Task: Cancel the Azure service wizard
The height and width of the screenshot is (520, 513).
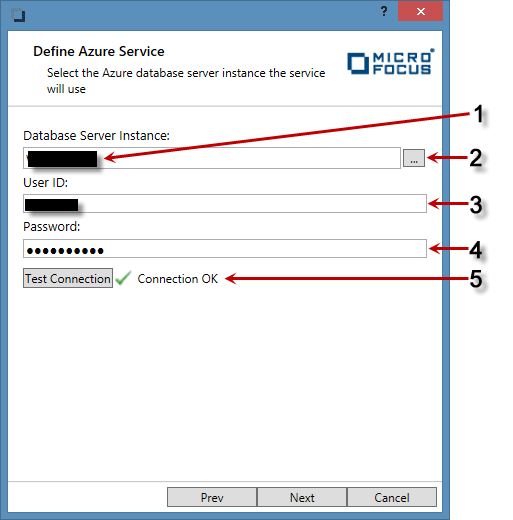Action: click(x=392, y=497)
